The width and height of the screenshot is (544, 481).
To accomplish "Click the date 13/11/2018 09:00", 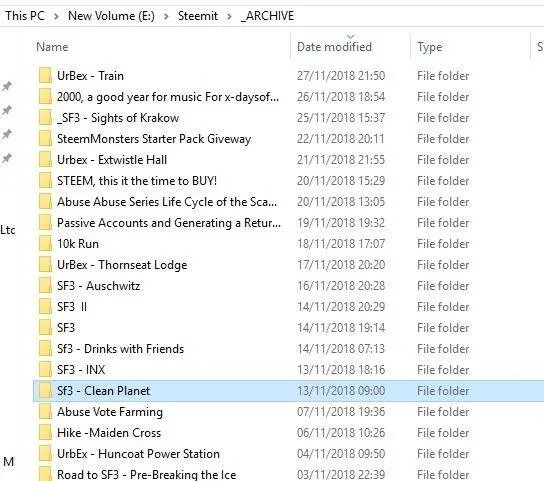I will click(341, 391).
